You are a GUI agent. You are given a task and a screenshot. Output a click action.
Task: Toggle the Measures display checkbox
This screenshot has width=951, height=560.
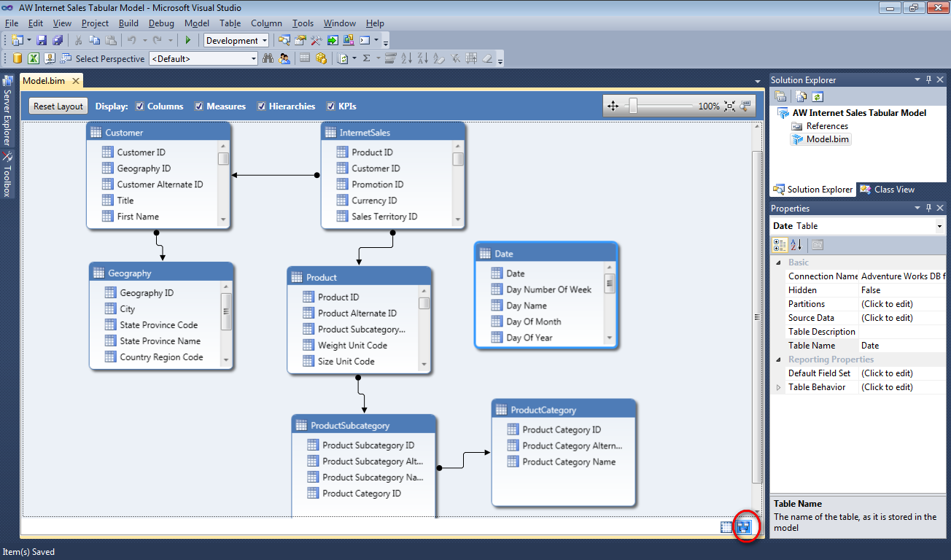[x=198, y=106]
